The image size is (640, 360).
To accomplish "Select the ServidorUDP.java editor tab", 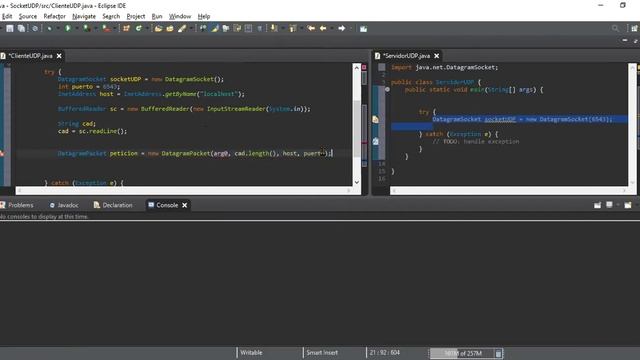I will coord(406,56).
